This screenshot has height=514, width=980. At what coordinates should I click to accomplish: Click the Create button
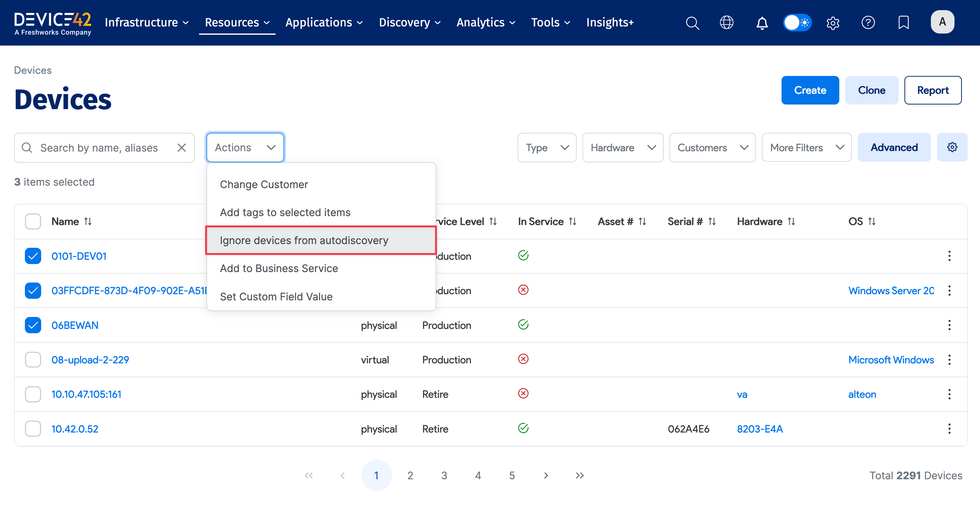point(810,90)
